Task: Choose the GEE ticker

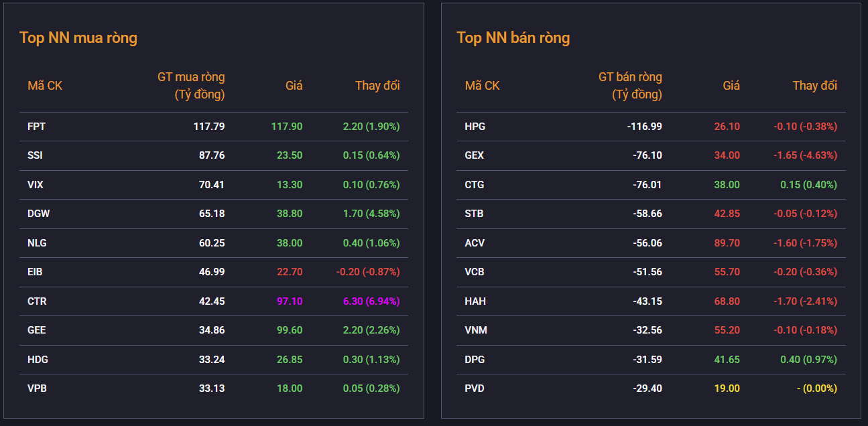Action: pos(37,330)
